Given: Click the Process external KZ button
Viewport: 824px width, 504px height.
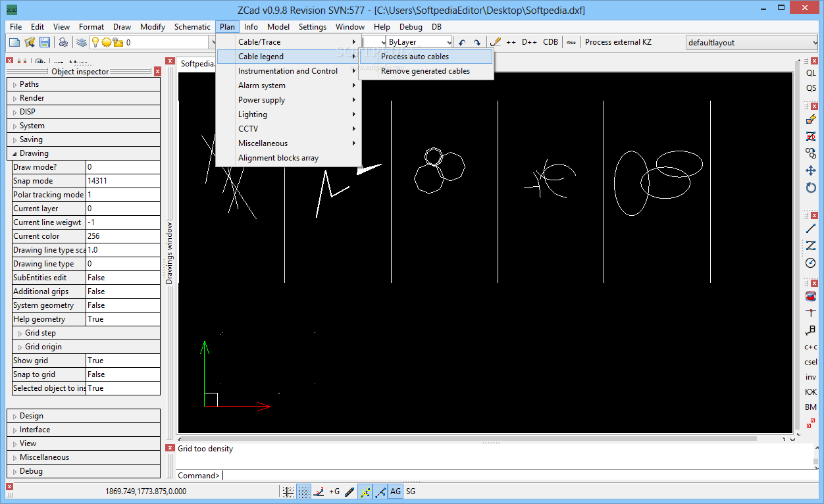Looking at the screenshot, I should tap(618, 42).
